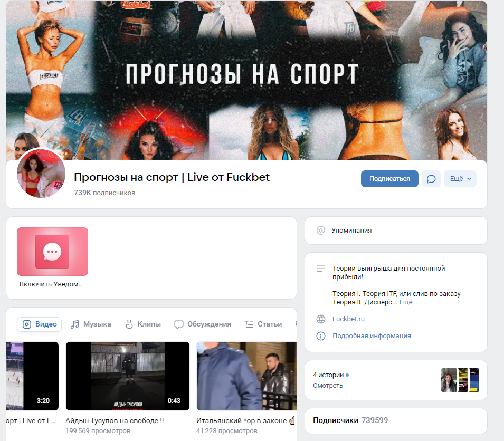Click the description lines icon in info panel
504x441 pixels.
pyautogui.click(x=320, y=269)
